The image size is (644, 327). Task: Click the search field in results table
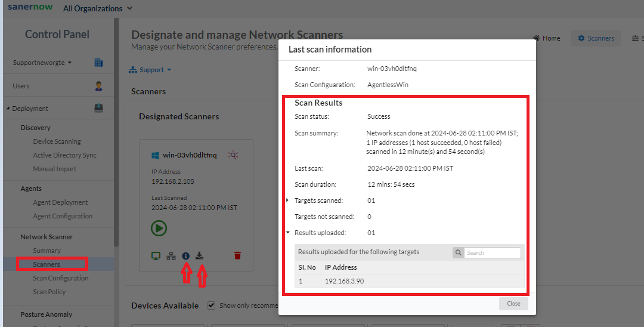[x=493, y=252]
